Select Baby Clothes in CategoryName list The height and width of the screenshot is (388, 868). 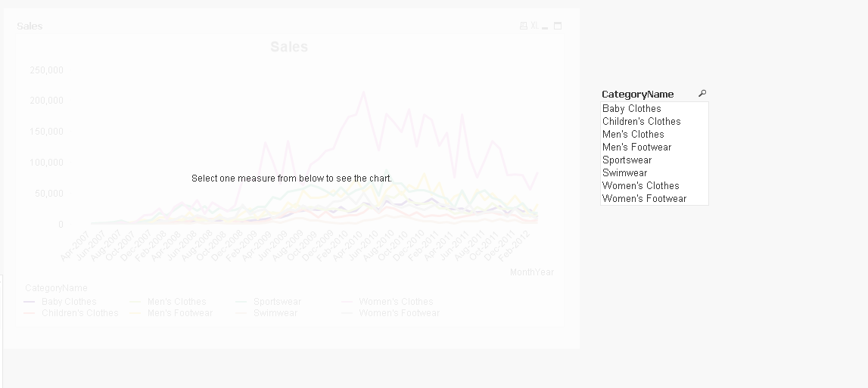click(x=632, y=108)
